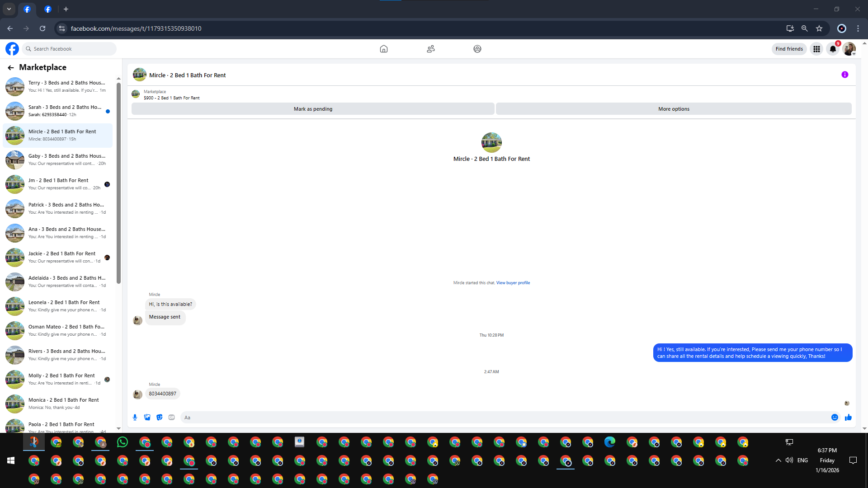Open the GIF picker icon
868x488 pixels.
coord(171,418)
